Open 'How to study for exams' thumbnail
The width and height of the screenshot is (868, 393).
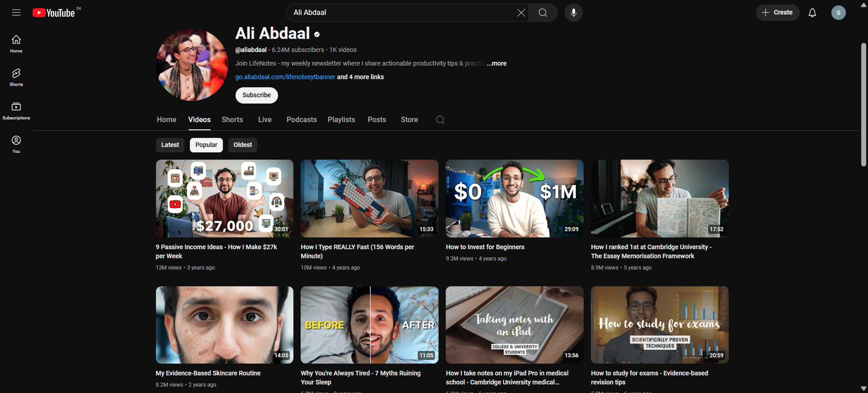tap(660, 325)
